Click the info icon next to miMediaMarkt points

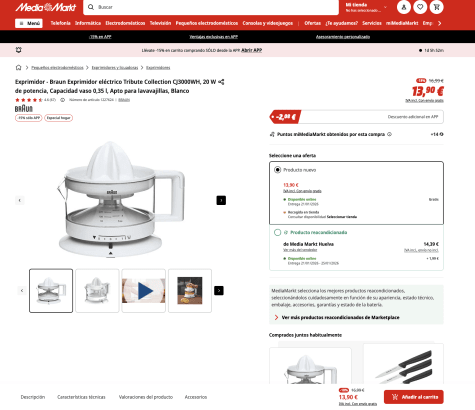[389, 134]
